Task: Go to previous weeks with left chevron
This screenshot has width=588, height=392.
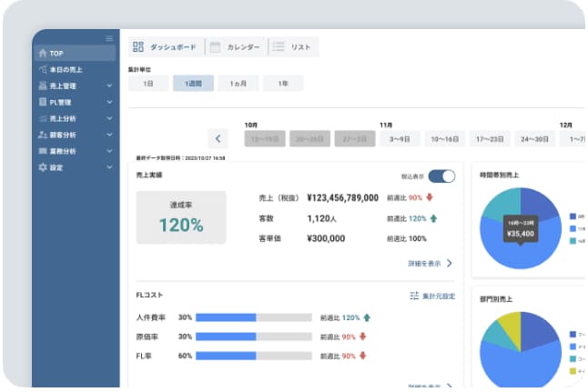Action: click(x=218, y=138)
